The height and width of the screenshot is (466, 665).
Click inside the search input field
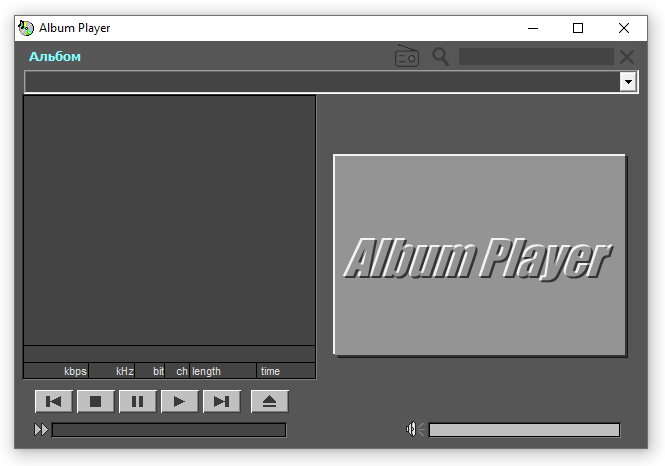coord(536,56)
